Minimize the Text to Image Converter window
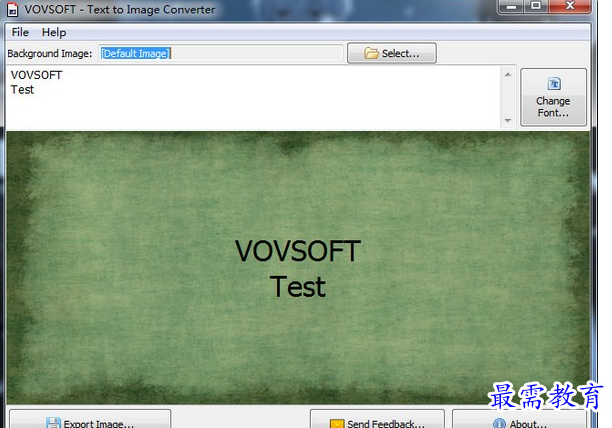 point(512,6)
